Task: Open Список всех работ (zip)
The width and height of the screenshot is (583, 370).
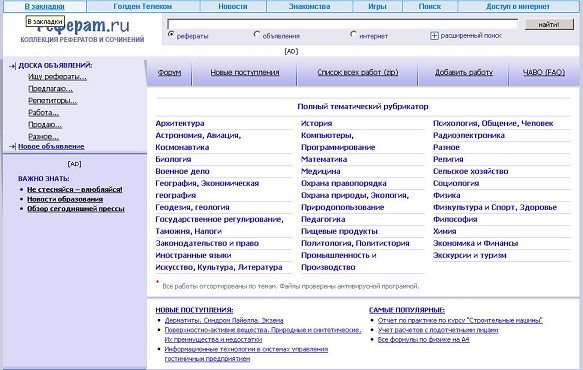Action: coord(358,73)
